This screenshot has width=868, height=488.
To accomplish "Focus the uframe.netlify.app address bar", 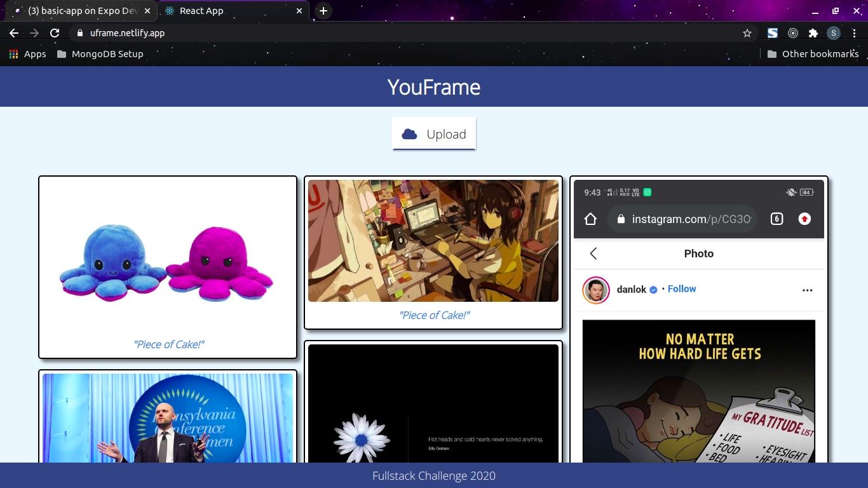I will (413, 33).
